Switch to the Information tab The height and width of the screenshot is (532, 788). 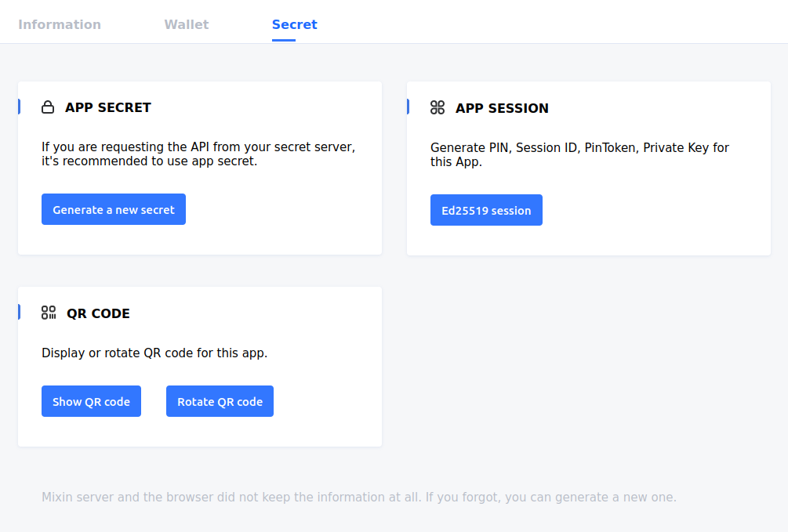click(x=60, y=24)
